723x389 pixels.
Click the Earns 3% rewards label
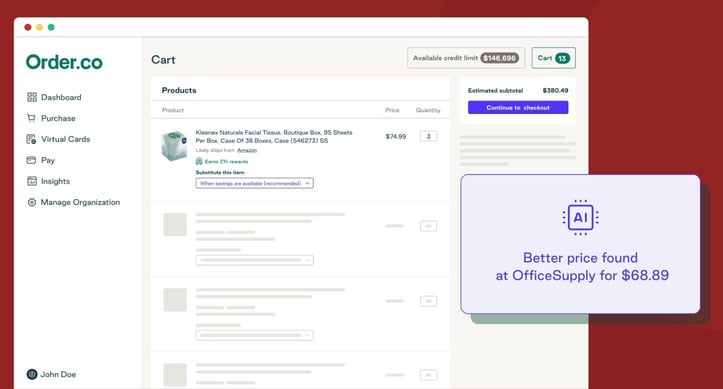pos(226,162)
